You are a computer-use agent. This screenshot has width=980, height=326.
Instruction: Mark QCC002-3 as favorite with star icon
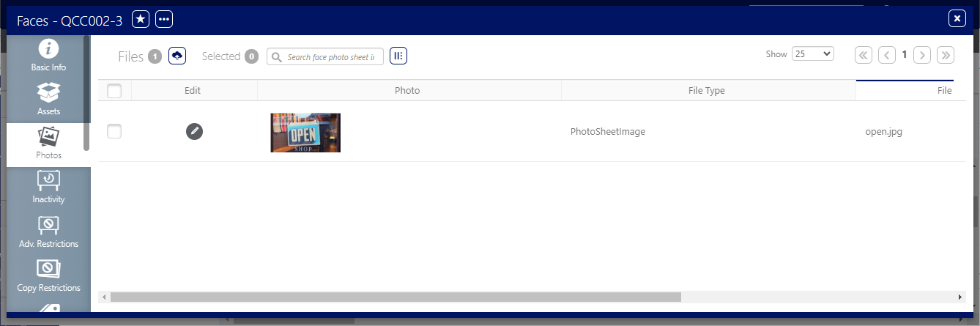[x=141, y=19]
